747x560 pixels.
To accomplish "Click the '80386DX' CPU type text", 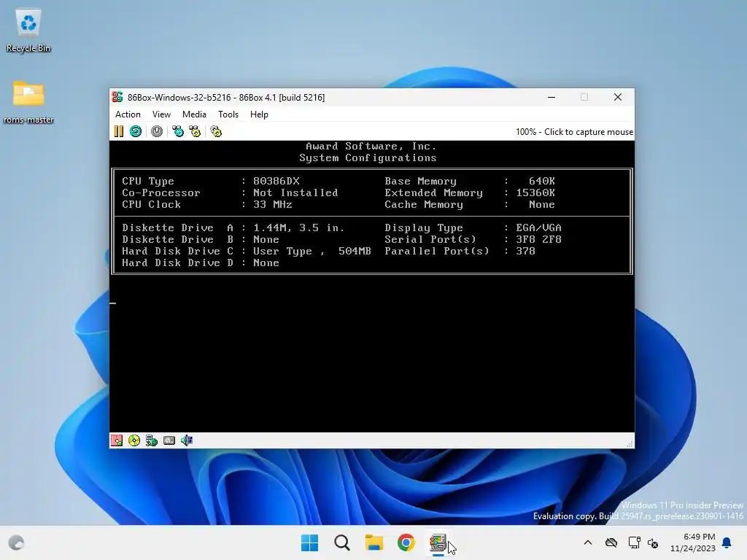I will (276, 181).
